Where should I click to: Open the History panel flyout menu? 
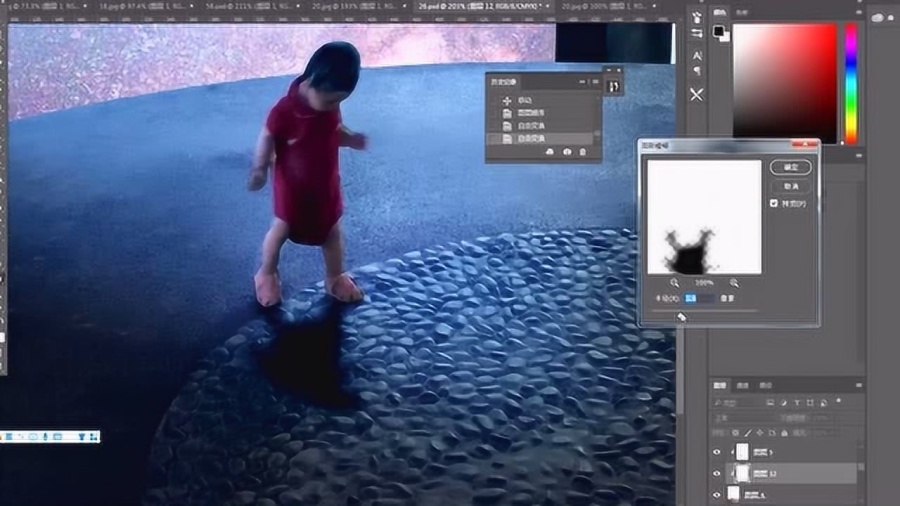(595, 82)
